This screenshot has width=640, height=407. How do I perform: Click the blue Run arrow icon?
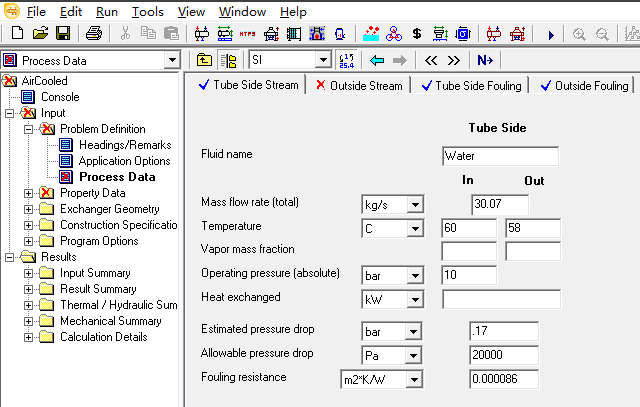coord(551,35)
